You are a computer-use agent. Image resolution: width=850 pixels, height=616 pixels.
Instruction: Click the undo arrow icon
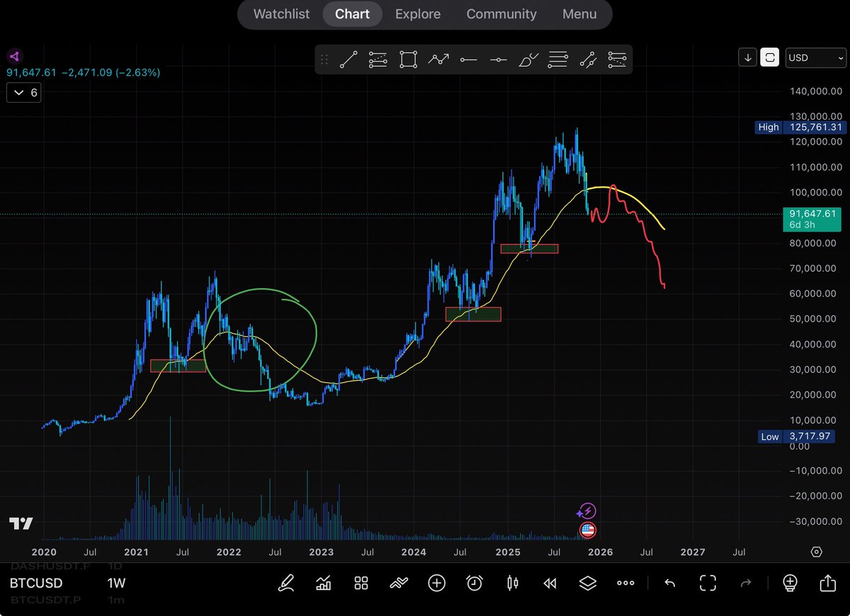[669, 583]
